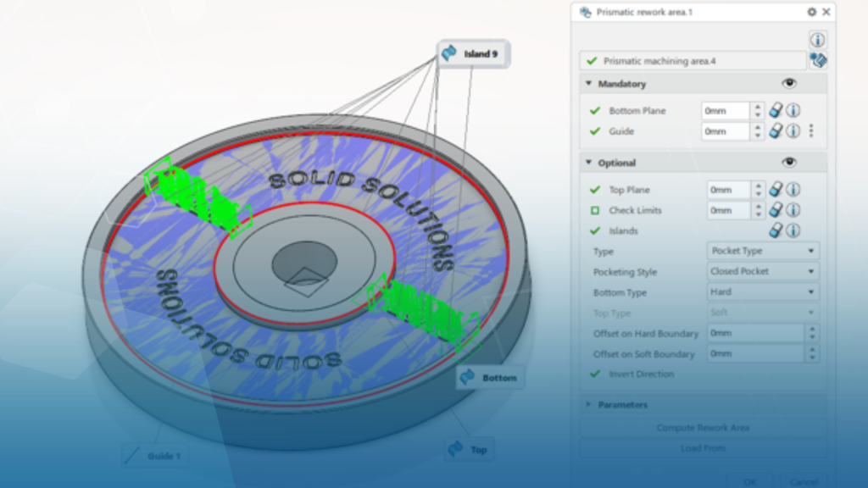Click the Offset on Hard Boundary field

(756, 333)
